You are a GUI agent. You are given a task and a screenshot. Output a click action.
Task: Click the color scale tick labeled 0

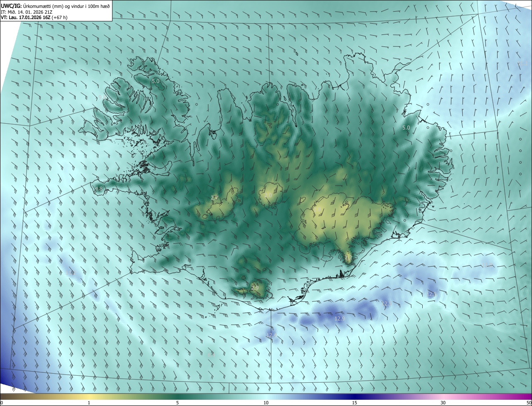click(x=2, y=403)
